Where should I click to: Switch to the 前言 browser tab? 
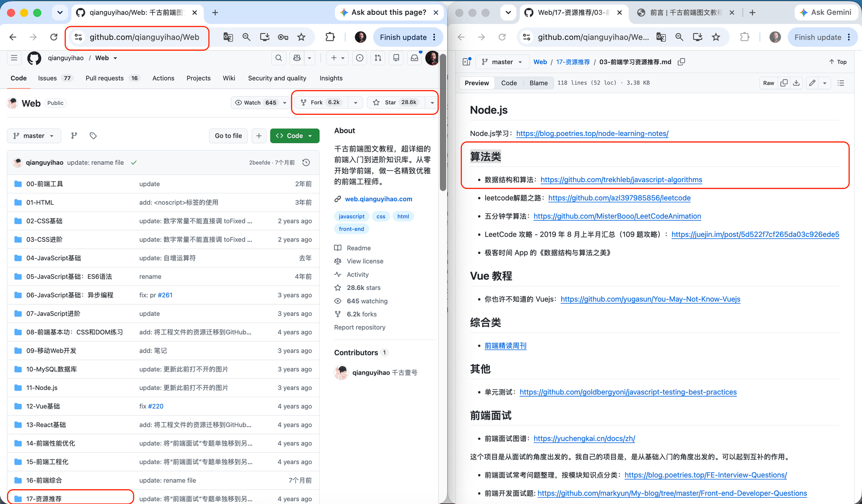pyautogui.click(x=686, y=13)
